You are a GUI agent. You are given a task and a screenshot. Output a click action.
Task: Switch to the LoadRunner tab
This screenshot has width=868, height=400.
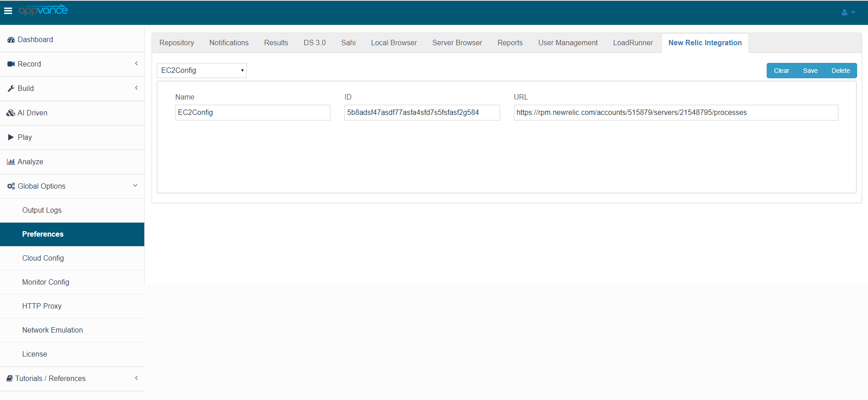pyautogui.click(x=633, y=43)
